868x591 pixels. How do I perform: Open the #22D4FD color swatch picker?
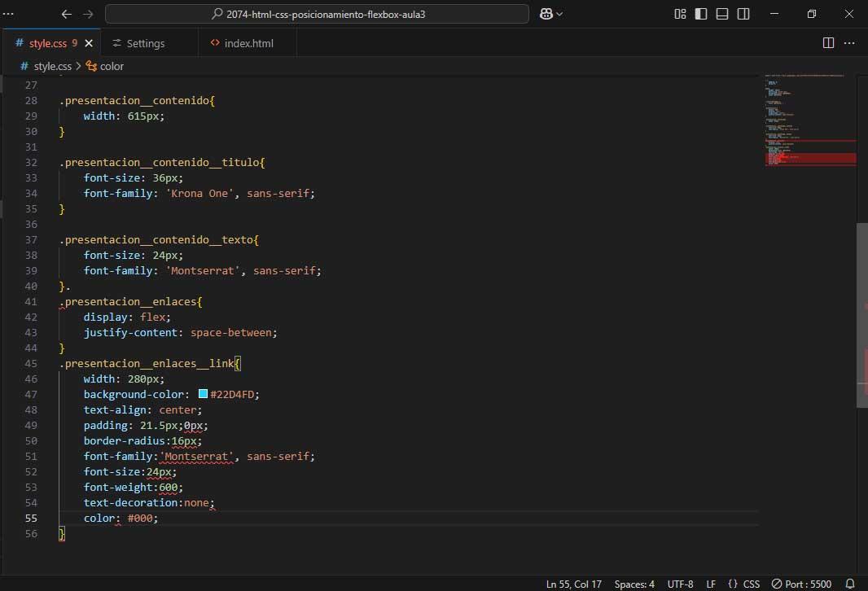click(x=203, y=394)
